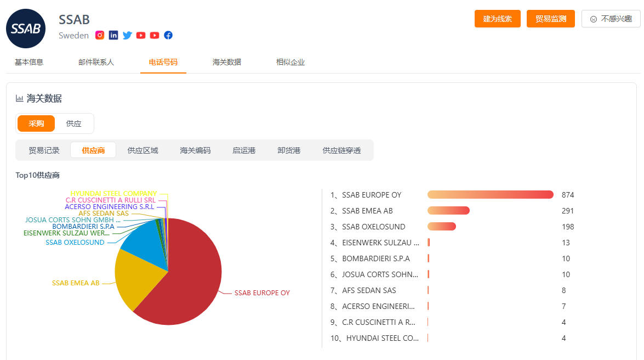Click the SSAB EMEA AB bar with 291
The height and width of the screenshot is (360, 644).
pos(448,211)
